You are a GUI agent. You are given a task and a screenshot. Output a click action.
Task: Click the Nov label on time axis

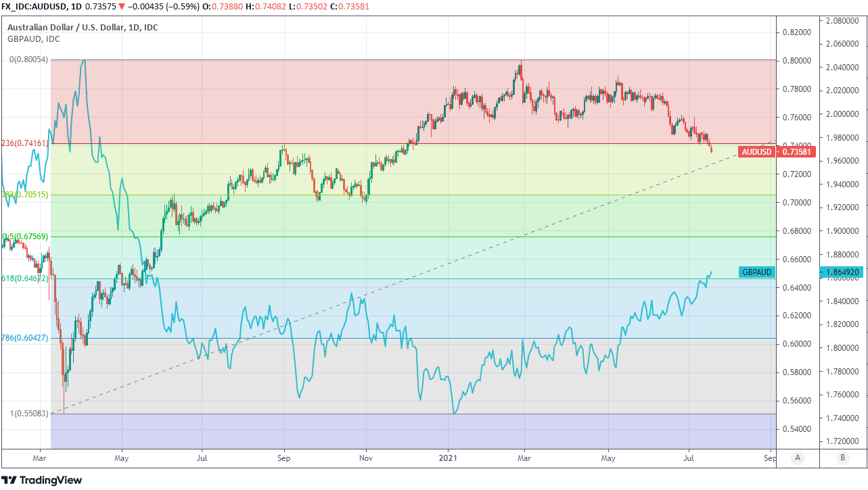(366, 458)
